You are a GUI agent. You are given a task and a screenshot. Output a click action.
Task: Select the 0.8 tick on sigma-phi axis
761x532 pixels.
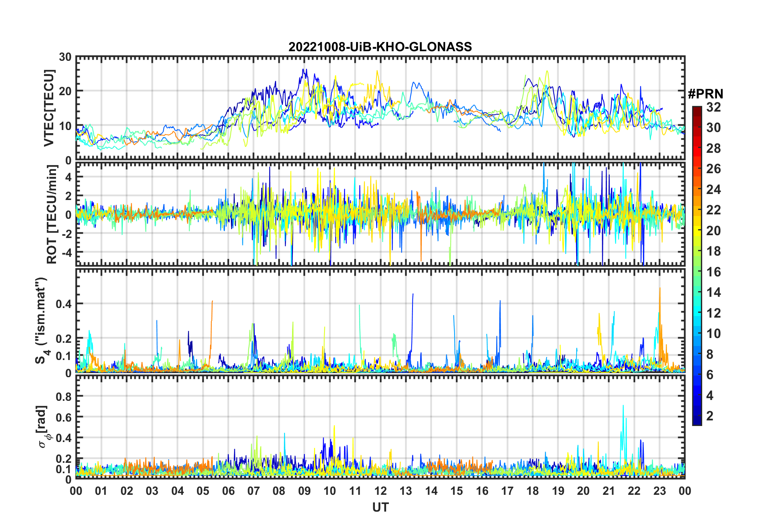point(64,396)
